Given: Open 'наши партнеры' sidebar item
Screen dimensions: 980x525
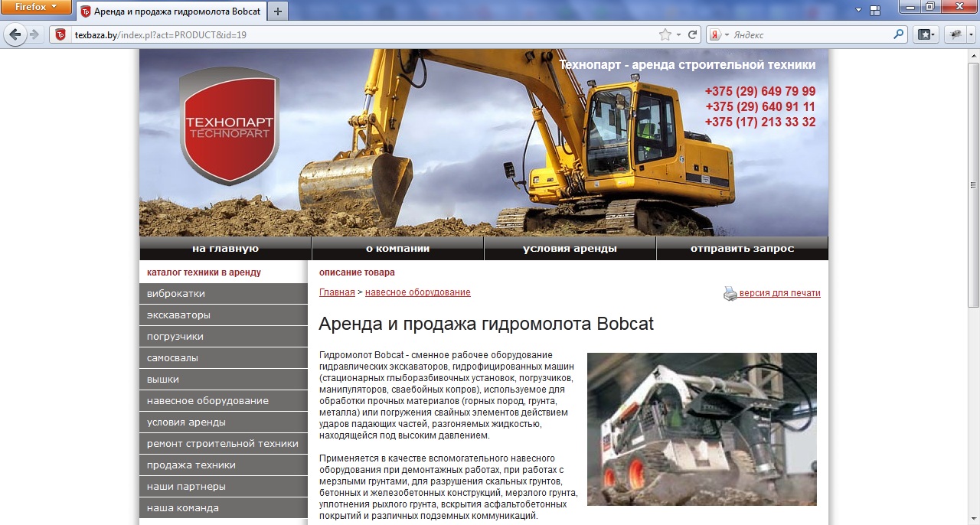Looking at the screenshot, I should (224, 487).
